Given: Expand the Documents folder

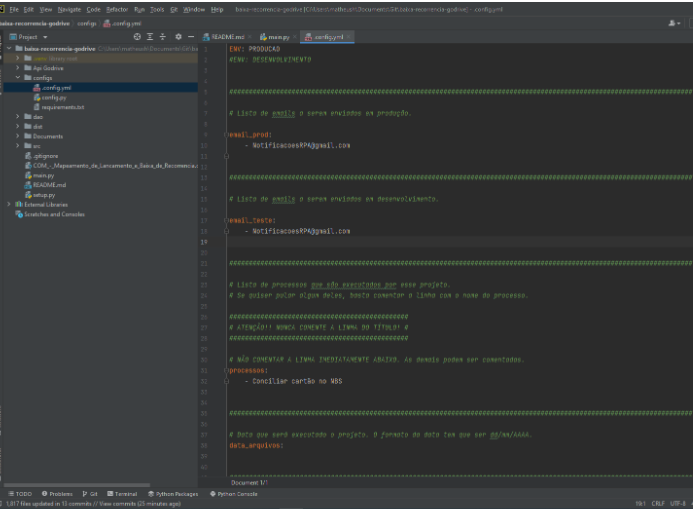Looking at the screenshot, I should [x=18, y=136].
